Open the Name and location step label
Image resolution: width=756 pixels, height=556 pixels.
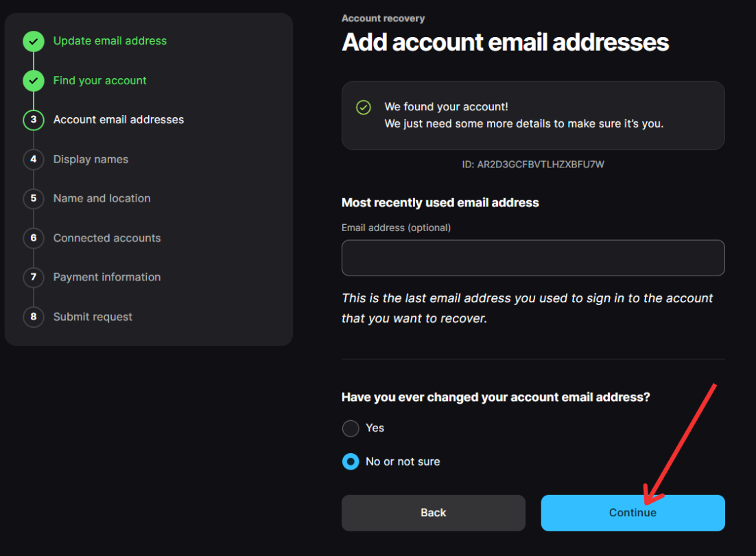coord(102,199)
